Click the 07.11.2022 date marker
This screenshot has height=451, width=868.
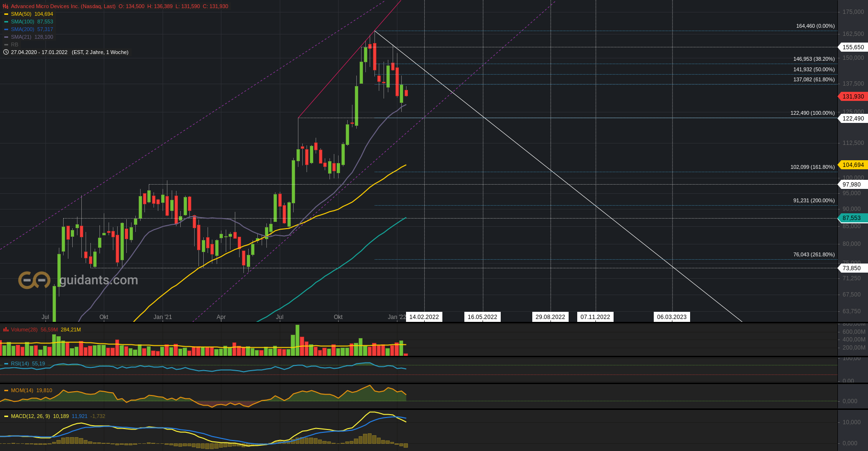(x=595, y=317)
